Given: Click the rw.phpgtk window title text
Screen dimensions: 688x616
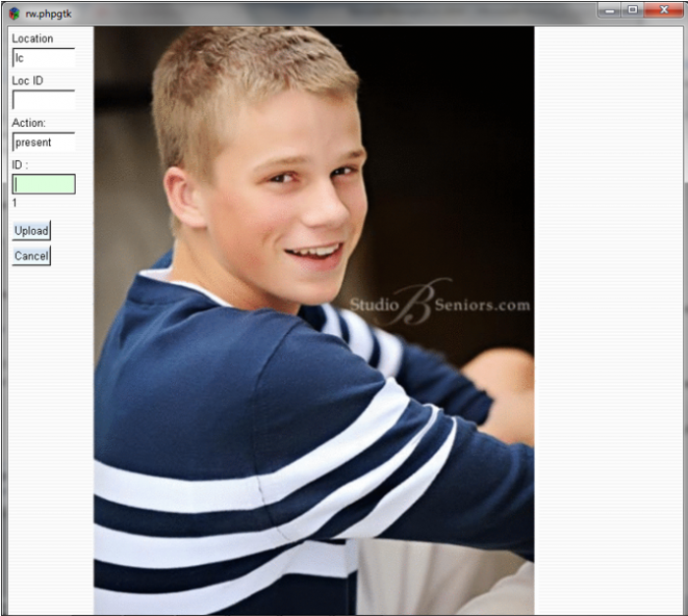Looking at the screenshot, I should pos(48,14).
